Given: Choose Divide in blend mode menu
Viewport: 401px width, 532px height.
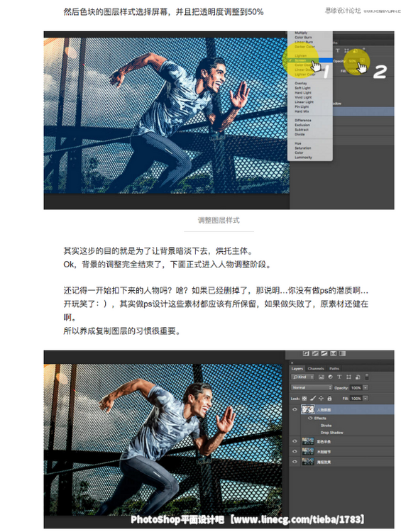Looking at the screenshot, I should tap(310, 134).
